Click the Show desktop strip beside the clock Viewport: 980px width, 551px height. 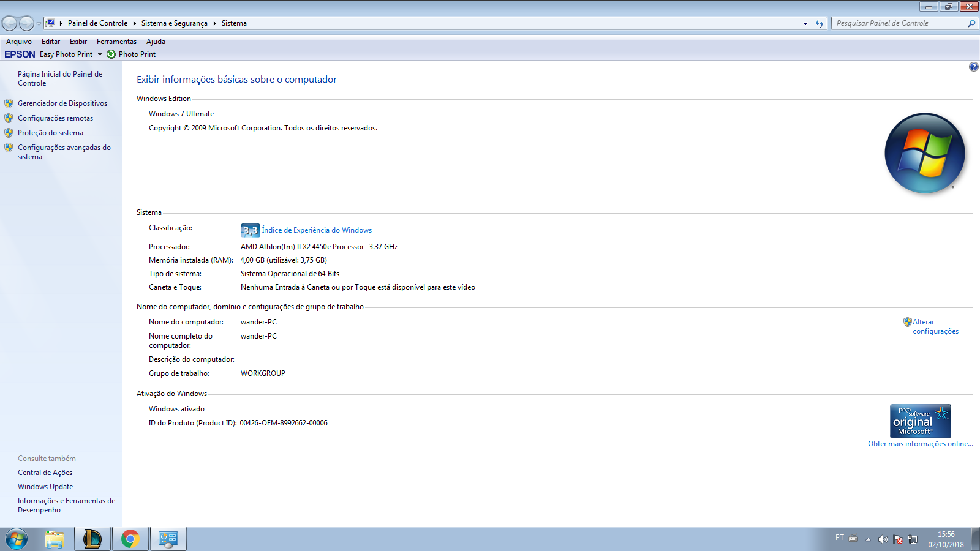pos(975,539)
